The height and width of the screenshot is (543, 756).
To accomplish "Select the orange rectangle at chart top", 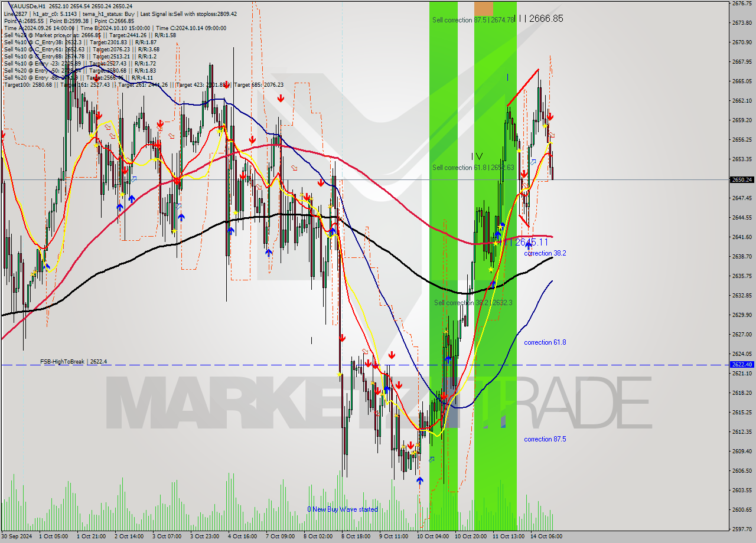I will [484, 8].
